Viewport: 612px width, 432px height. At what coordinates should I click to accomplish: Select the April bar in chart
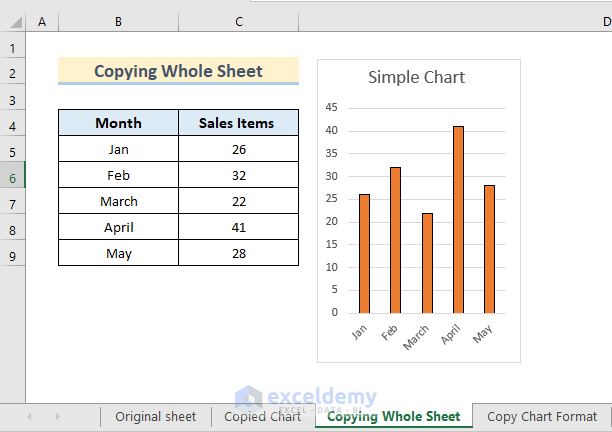click(x=459, y=220)
